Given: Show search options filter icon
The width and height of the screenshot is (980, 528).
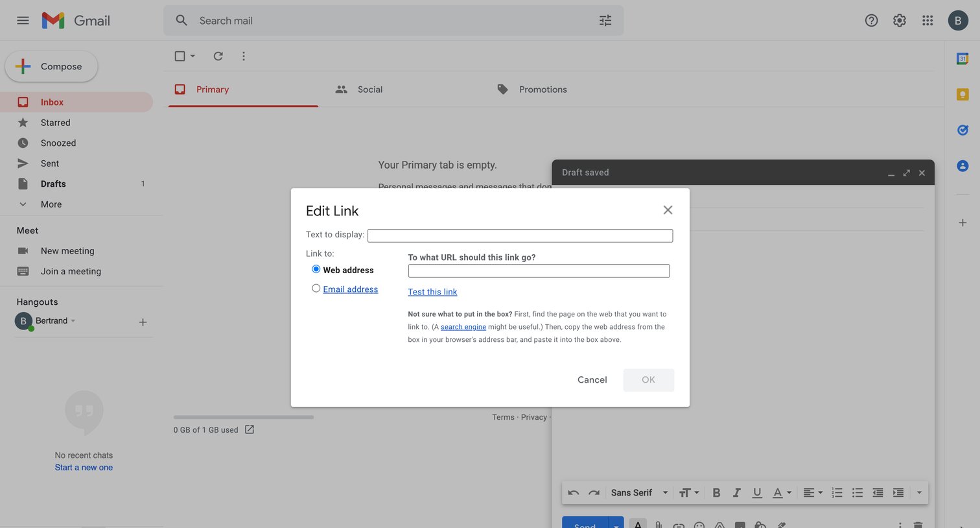Looking at the screenshot, I should tap(605, 21).
